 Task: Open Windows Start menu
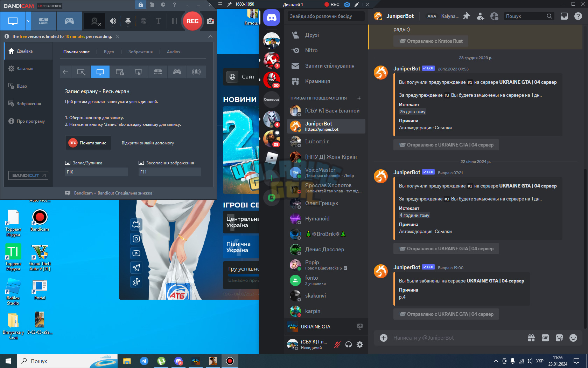(8, 361)
